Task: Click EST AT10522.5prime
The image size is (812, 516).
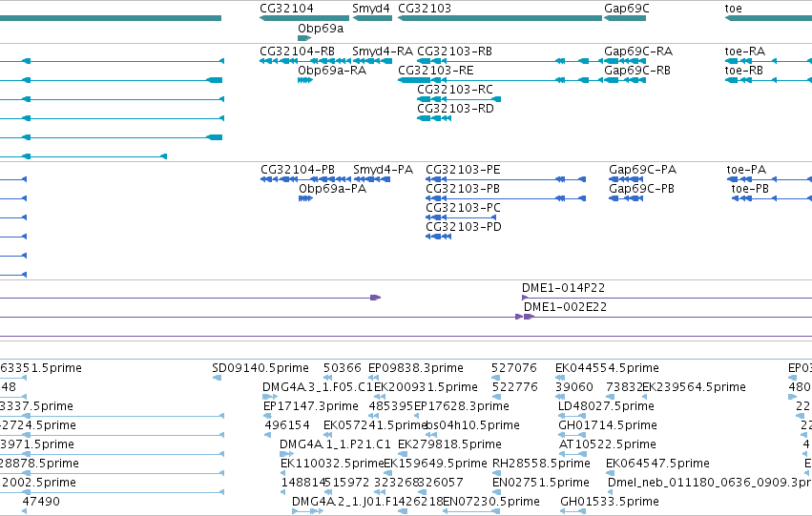Action: click(608, 444)
